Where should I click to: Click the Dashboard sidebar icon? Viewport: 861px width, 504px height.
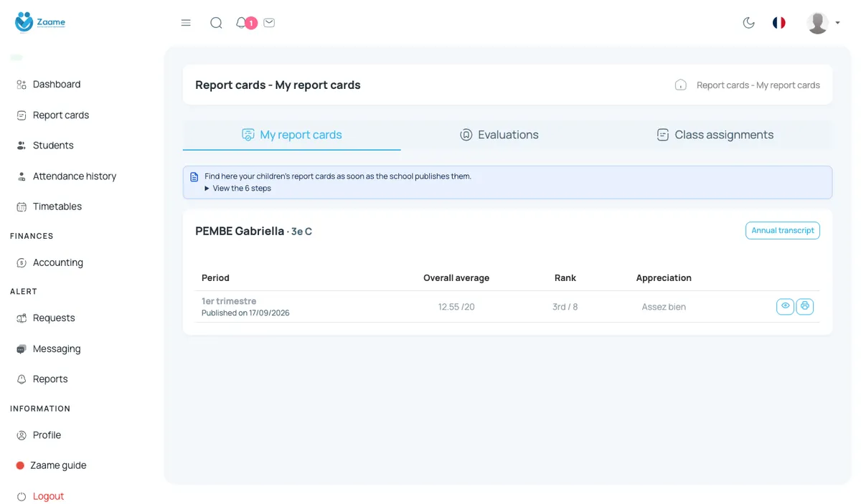coord(22,85)
